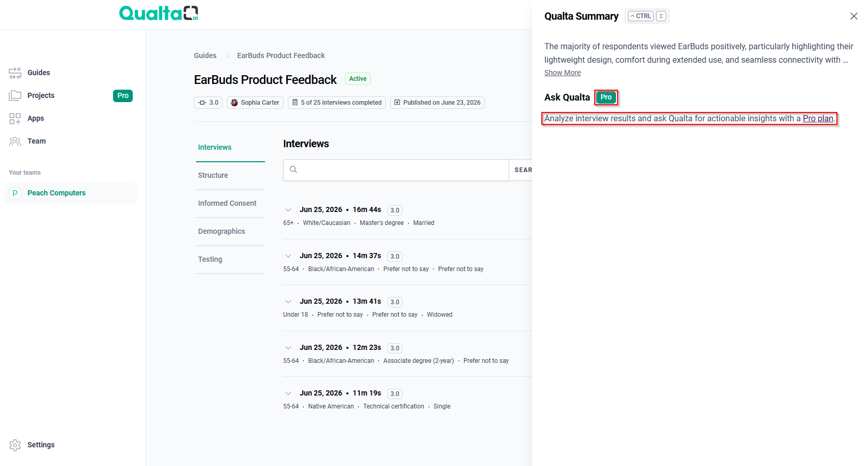The width and height of the screenshot is (868, 466).
Task: Click 'Master's degree' text
Action: (382, 223)
